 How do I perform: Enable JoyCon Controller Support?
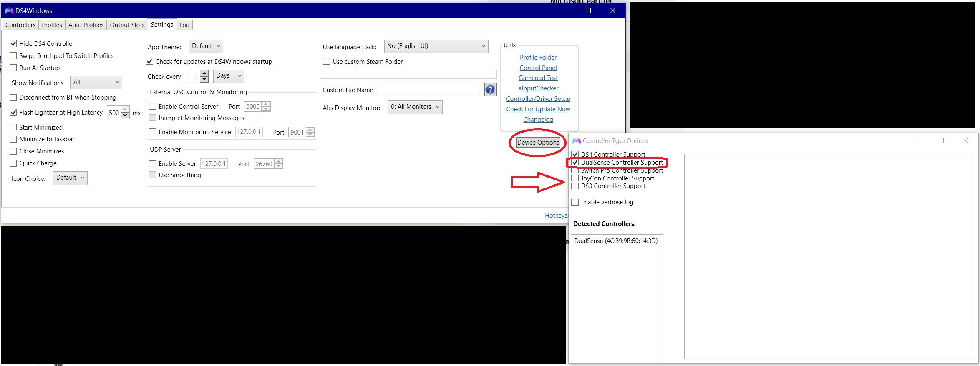pyautogui.click(x=575, y=178)
